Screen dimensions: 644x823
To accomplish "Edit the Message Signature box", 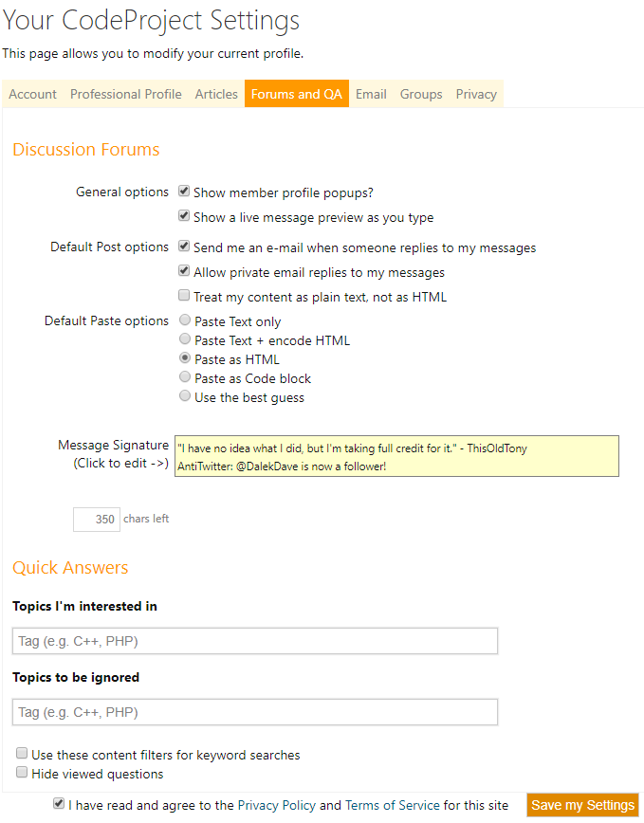I will point(396,456).
